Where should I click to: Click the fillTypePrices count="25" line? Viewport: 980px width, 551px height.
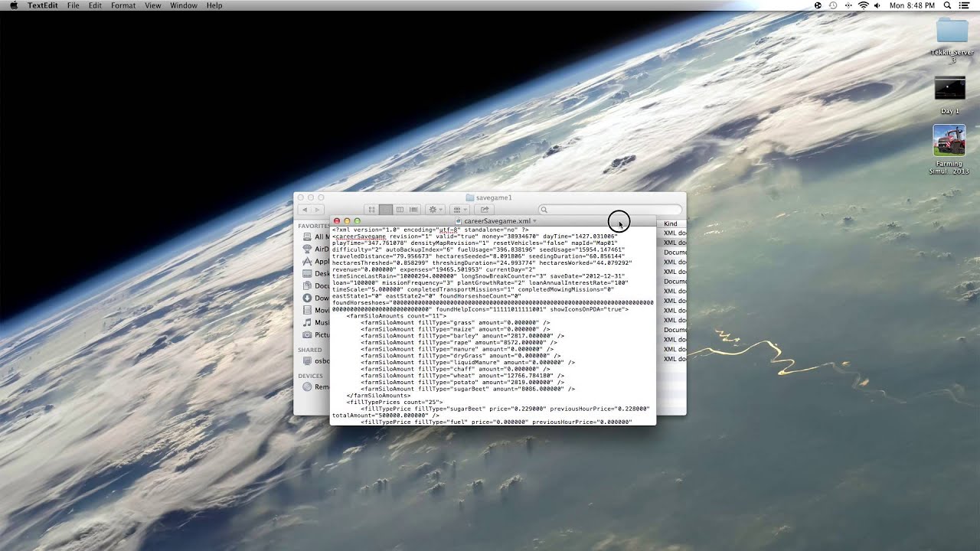click(x=396, y=403)
